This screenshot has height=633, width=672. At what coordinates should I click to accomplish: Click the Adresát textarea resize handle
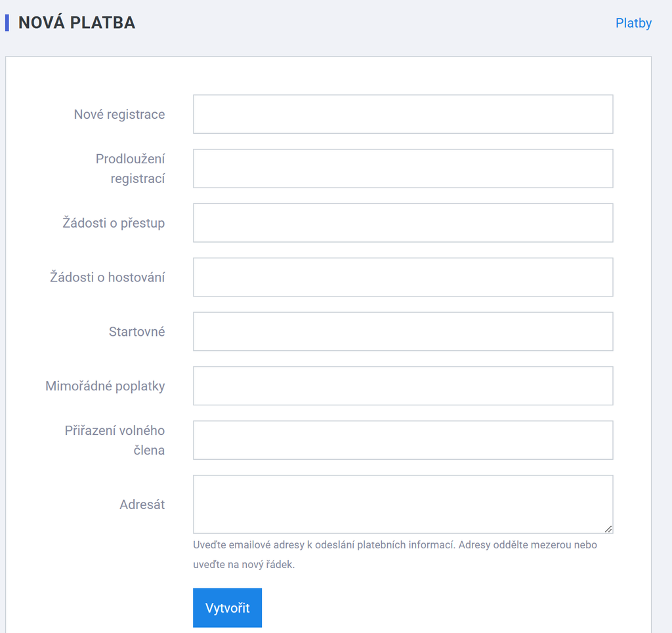tap(608, 529)
